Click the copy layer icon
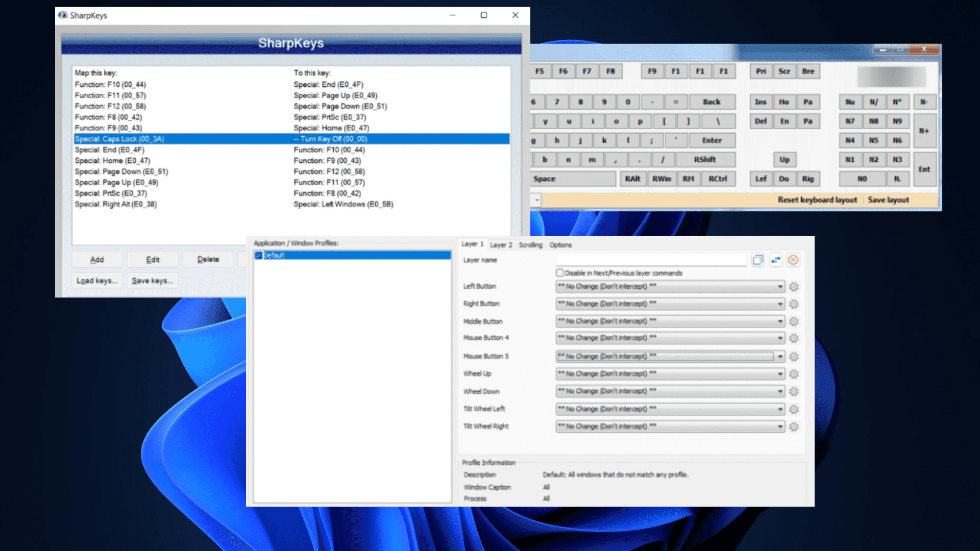The image size is (980, 551). (757, 260)
